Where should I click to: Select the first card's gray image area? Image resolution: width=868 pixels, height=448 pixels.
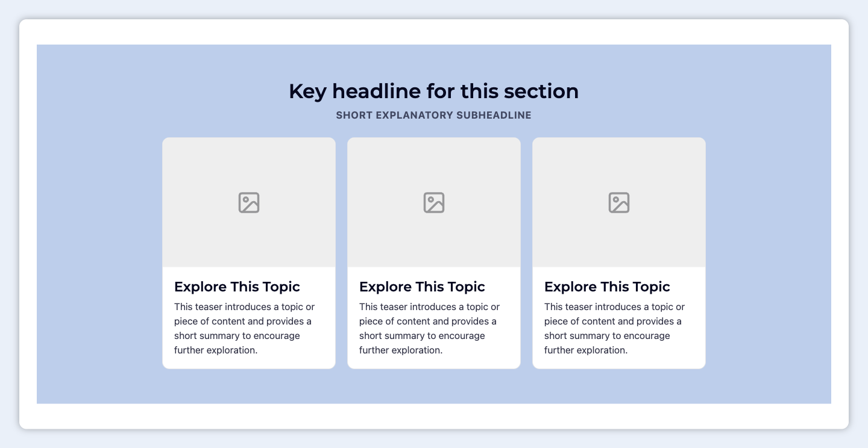tap(249, 202)
